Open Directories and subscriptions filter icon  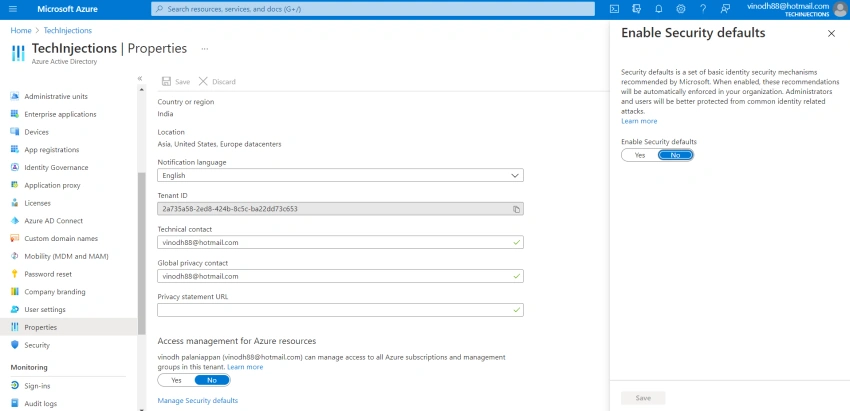636,9
